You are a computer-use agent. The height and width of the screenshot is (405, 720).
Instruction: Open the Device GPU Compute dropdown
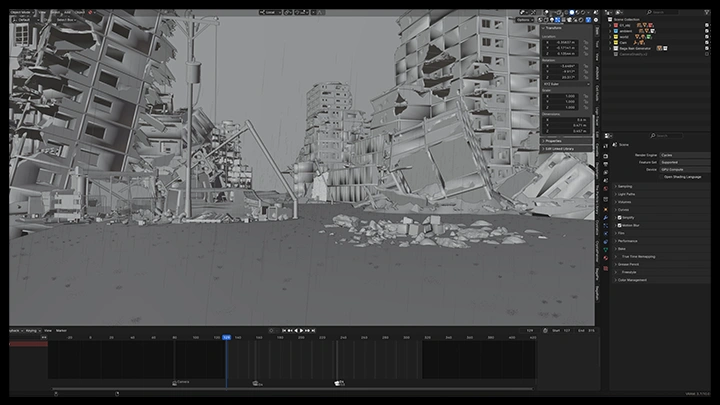(685, 169)
